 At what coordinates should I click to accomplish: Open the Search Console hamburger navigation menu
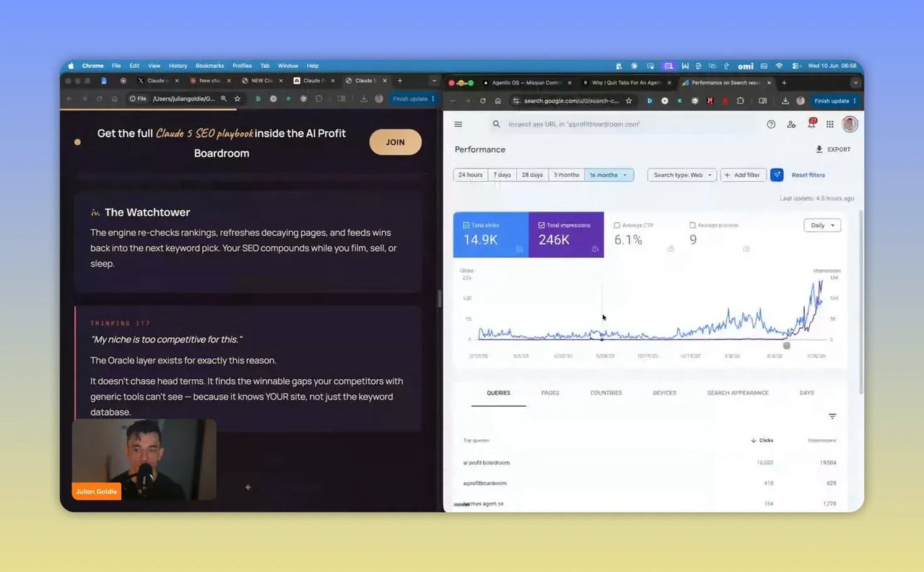[x=458, y=124]
